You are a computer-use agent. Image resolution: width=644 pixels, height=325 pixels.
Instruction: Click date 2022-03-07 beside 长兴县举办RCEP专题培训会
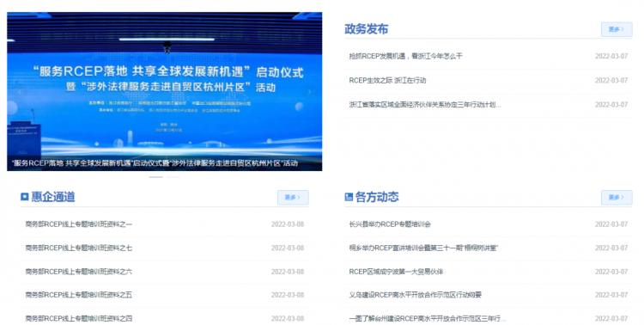(x=611, y=224)
